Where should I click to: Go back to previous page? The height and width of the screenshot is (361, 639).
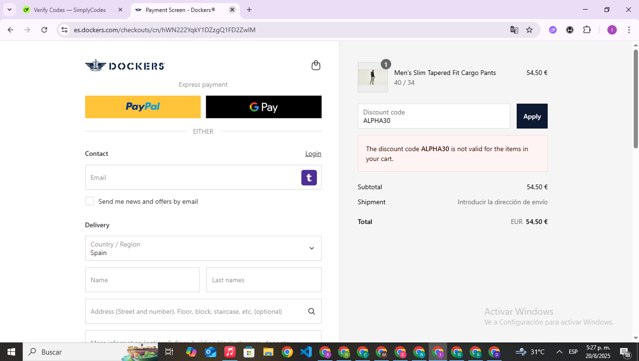pos(11,30)
